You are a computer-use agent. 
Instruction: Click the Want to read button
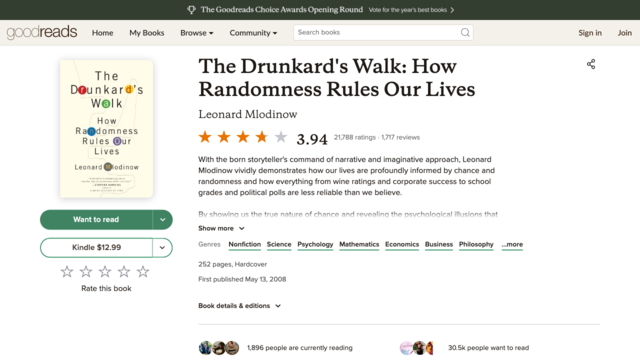pos(96,220)
